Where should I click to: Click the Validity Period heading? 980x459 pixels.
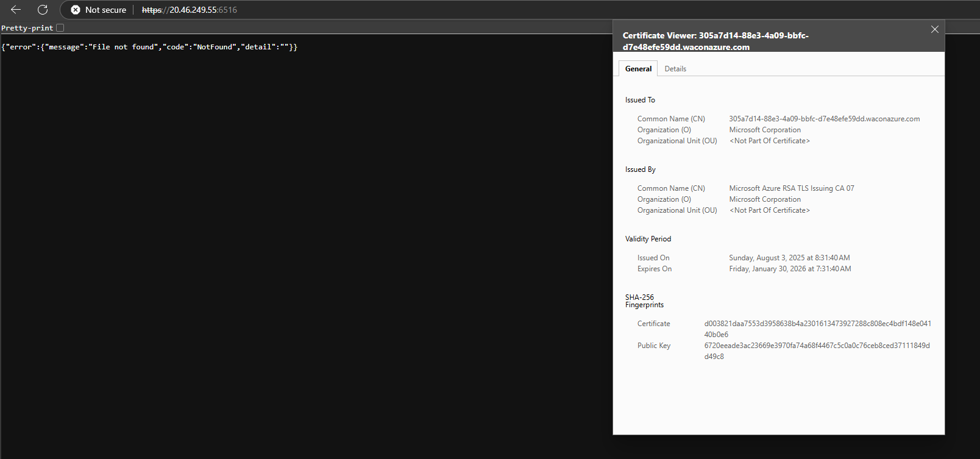tap(648, 239)
